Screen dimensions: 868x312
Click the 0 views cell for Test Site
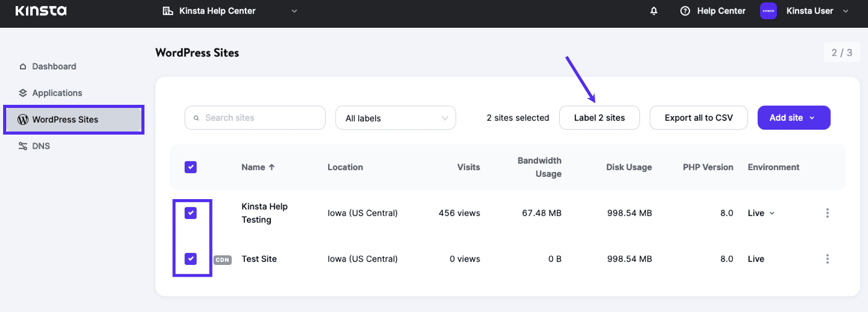(x=465, y=259)
